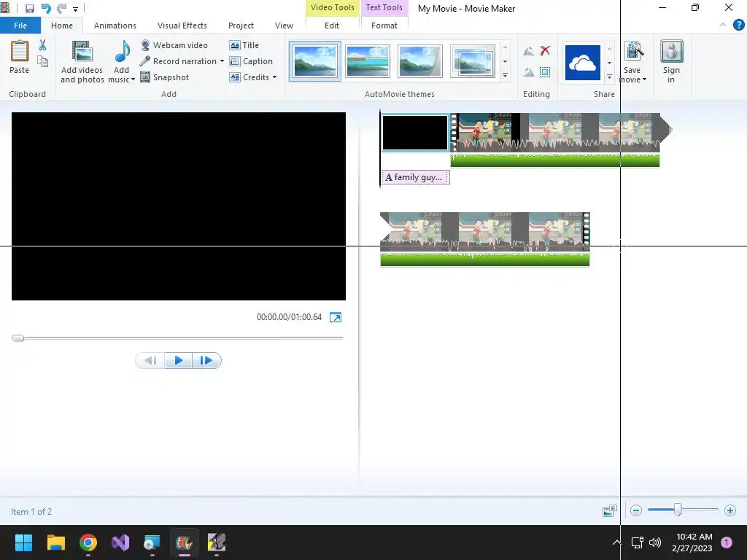Switch to the Home tab

[62, 26]
